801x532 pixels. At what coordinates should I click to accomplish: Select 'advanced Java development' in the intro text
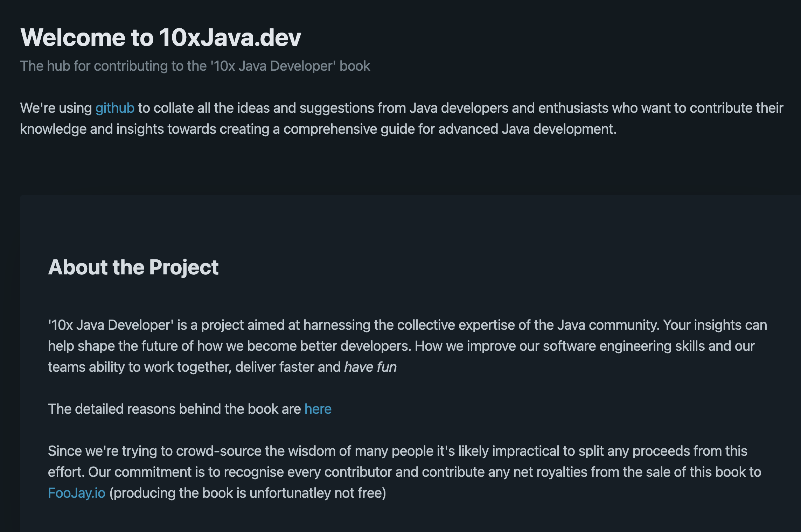526,129
